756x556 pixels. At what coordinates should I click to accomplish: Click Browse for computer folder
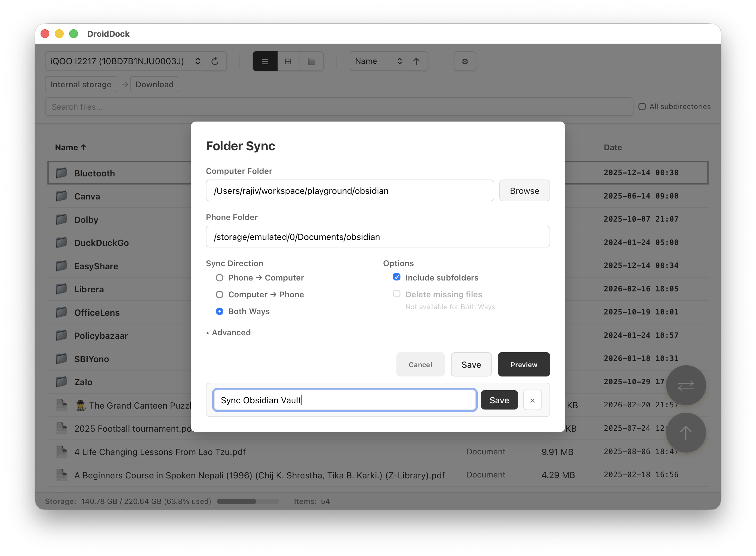524,191
